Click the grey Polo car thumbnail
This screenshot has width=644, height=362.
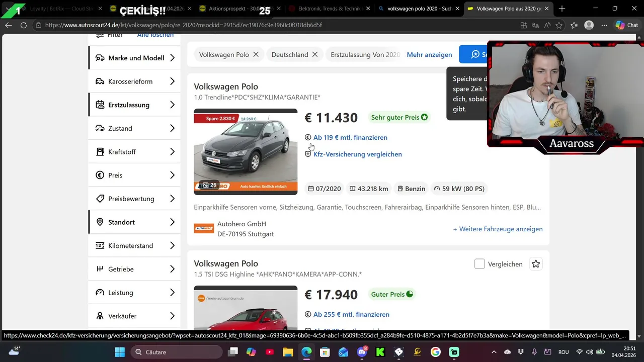click(x=246, y=152)
